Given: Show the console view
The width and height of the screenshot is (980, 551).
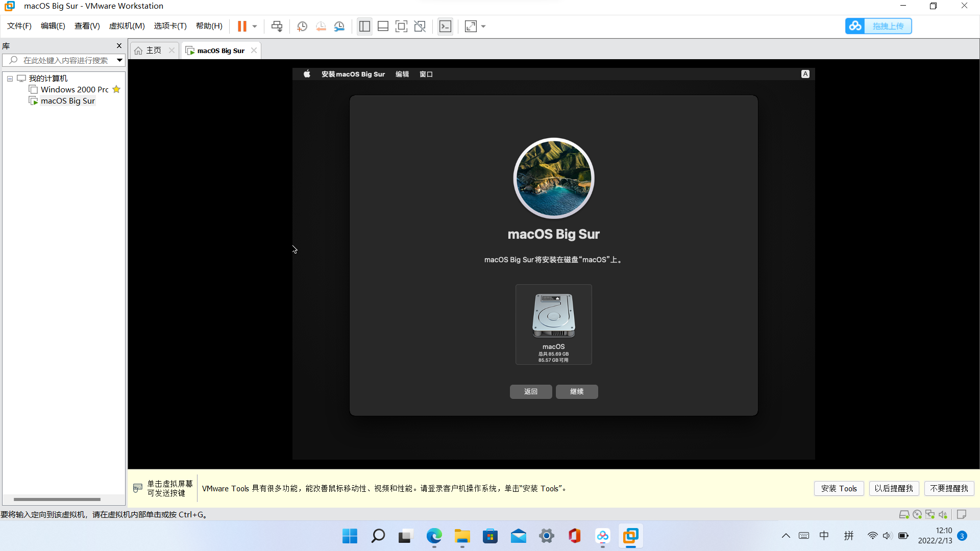Looking at the screenshot, I should (445, 26).
